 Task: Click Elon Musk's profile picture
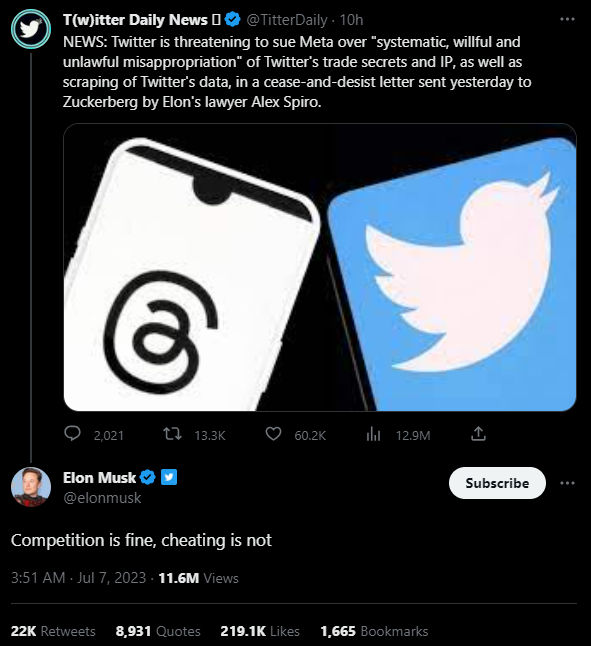(x=31, y=487)
